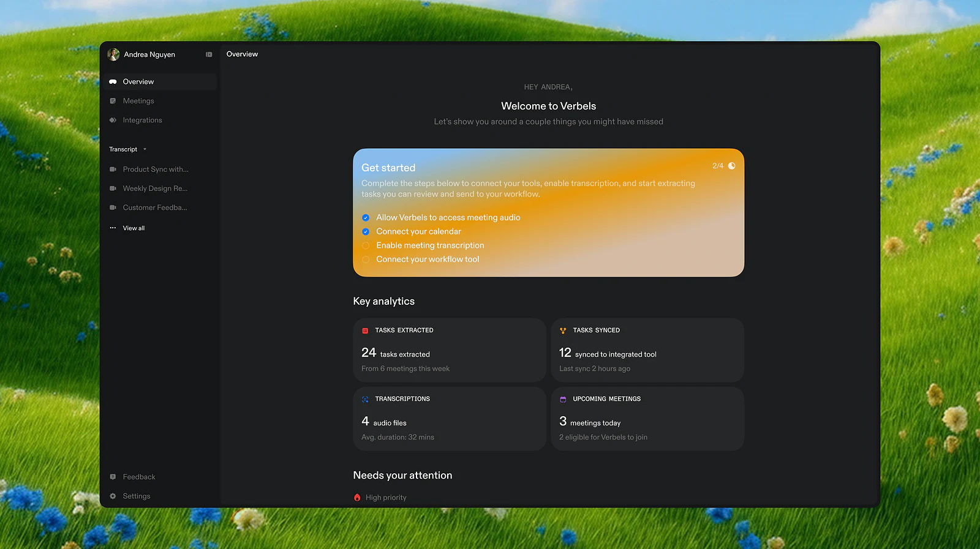Click the Tasks Synced orange icon
The width and height of the screenshot is (980, 549).
click(563, 331)
